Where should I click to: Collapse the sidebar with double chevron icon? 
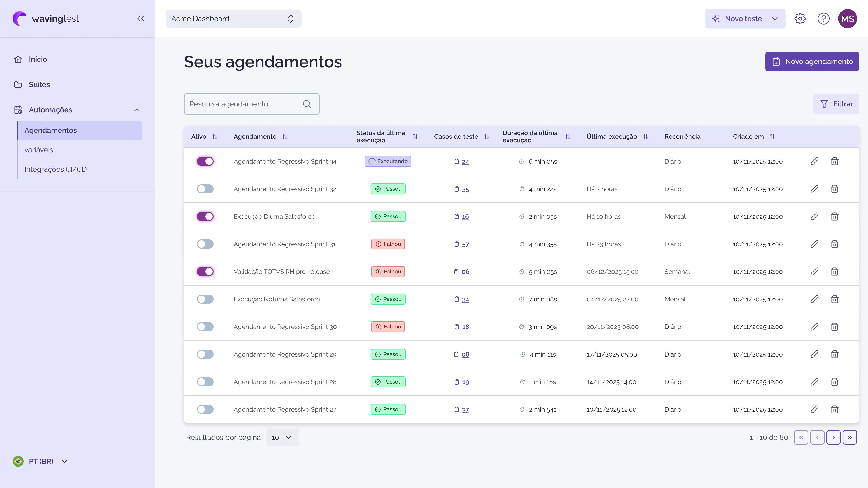click(x=141, y=19)
